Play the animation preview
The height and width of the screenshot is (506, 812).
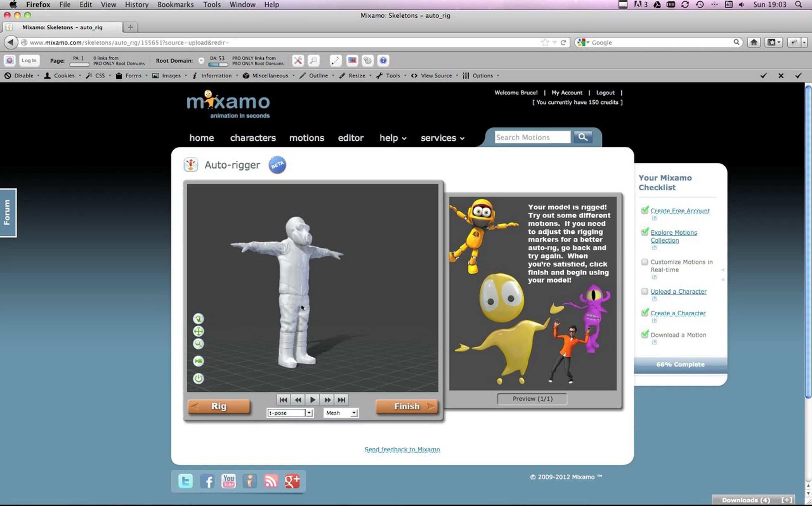[x=312, y=400]
